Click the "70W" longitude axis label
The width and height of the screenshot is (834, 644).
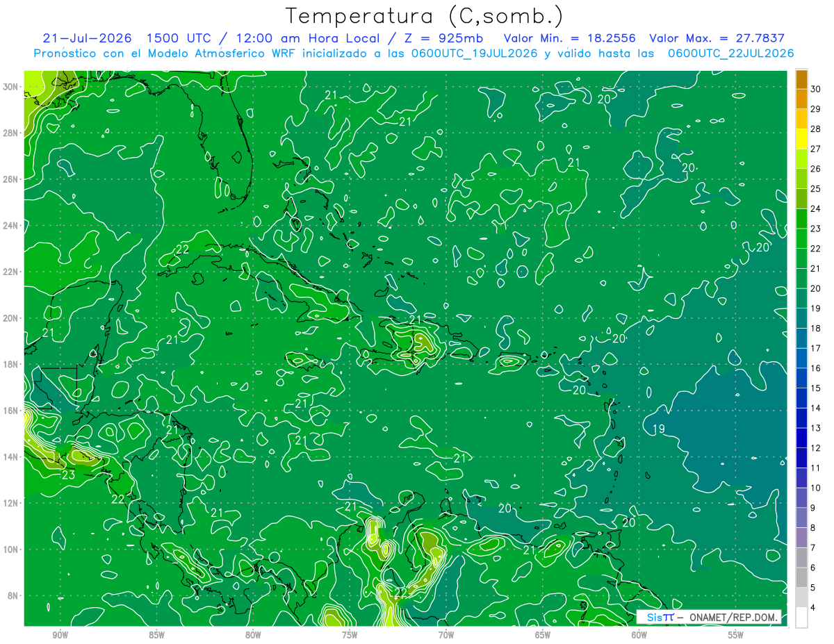pos(446,635)
